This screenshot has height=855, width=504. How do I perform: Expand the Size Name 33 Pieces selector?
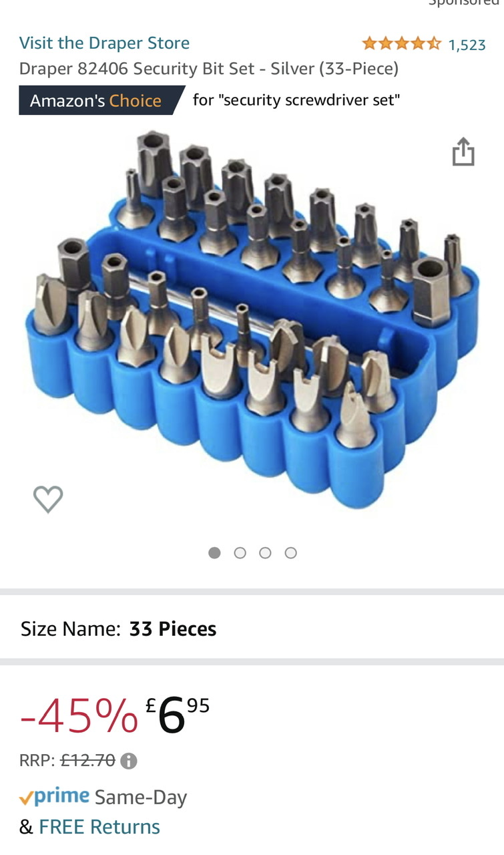coord(252,629)
